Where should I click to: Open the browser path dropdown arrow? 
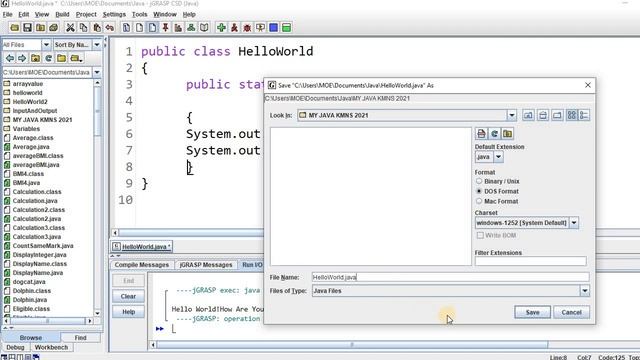97,72
